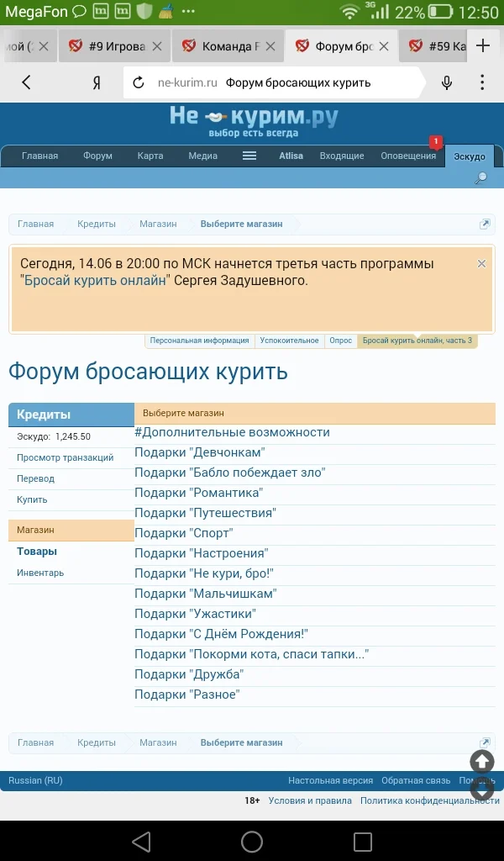The width and height of the screenshot is (504, 861).
Task: Select the Эскудо navbar tab
Action: [470, 156]
